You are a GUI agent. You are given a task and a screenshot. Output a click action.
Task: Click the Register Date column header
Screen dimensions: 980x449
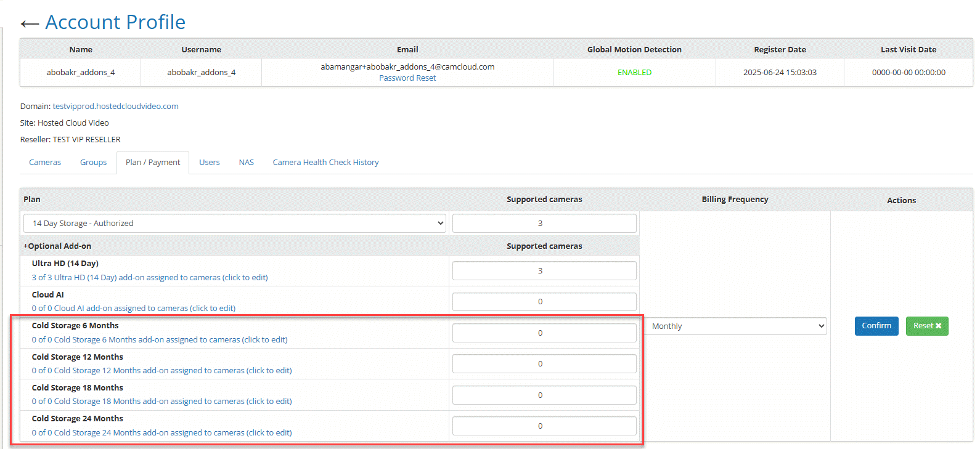[780, 50]
